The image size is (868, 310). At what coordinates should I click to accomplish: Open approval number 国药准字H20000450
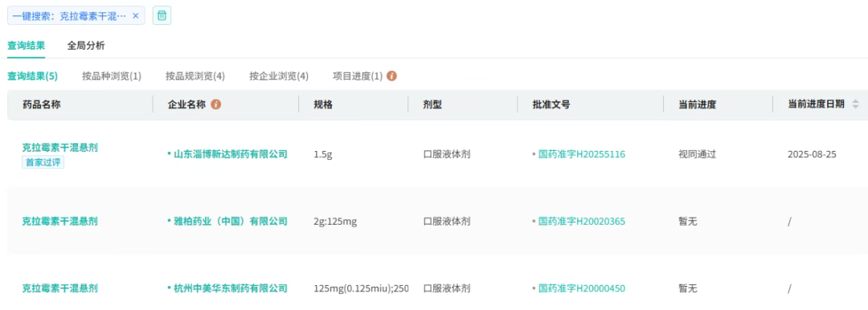click(582, 288)
